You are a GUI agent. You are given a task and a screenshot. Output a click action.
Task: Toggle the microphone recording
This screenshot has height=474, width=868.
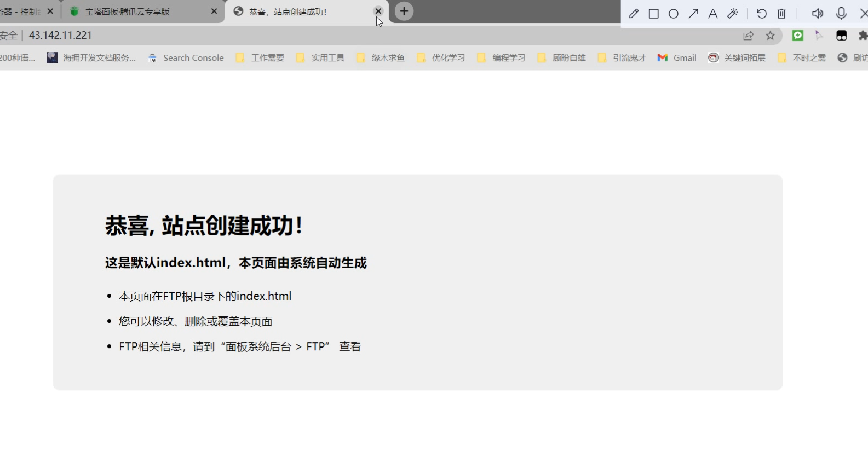pos(841,14)
